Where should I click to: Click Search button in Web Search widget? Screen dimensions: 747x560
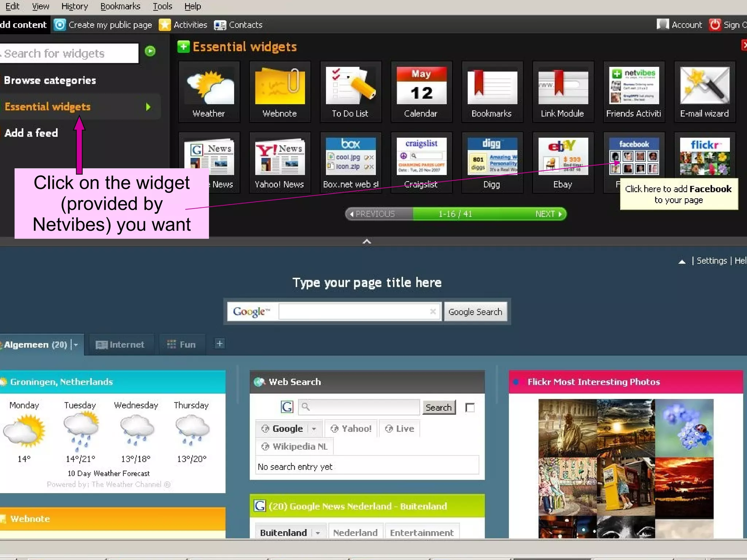coord(439,407)
